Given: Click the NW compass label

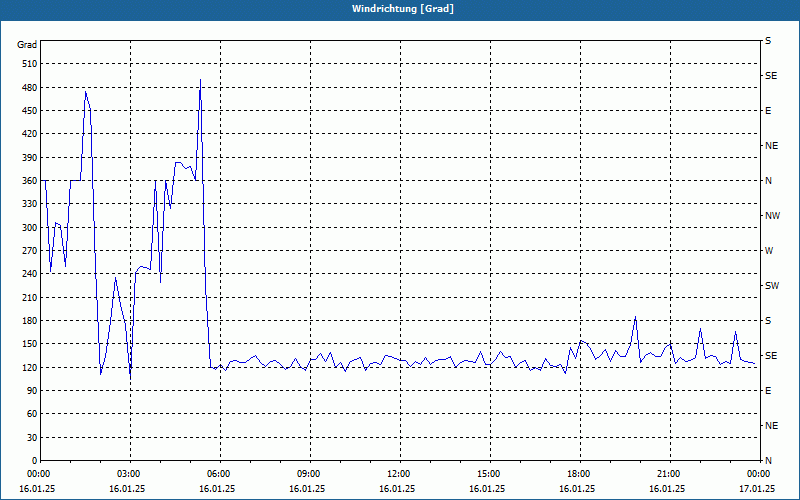Looking at the screenshot, I should coord(772,216).
